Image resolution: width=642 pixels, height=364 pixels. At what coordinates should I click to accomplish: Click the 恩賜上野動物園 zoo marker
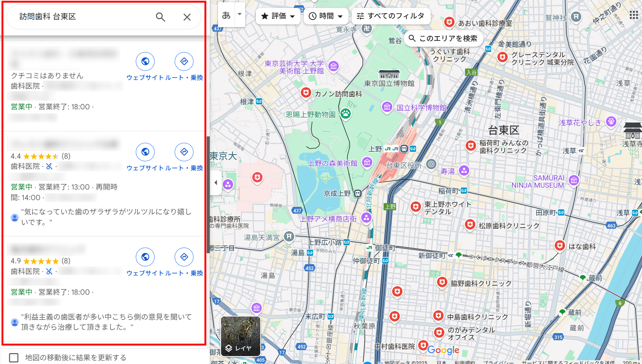click(346, 113)
